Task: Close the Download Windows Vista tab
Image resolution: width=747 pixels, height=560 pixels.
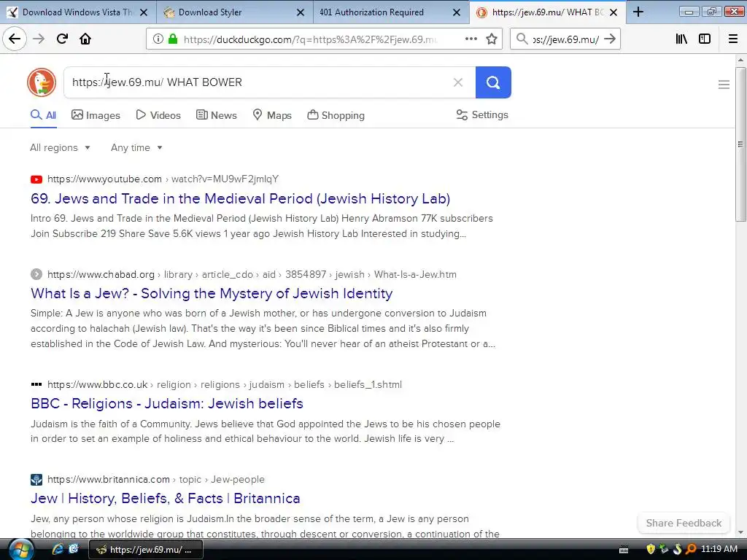Action: tap(144, 12)
